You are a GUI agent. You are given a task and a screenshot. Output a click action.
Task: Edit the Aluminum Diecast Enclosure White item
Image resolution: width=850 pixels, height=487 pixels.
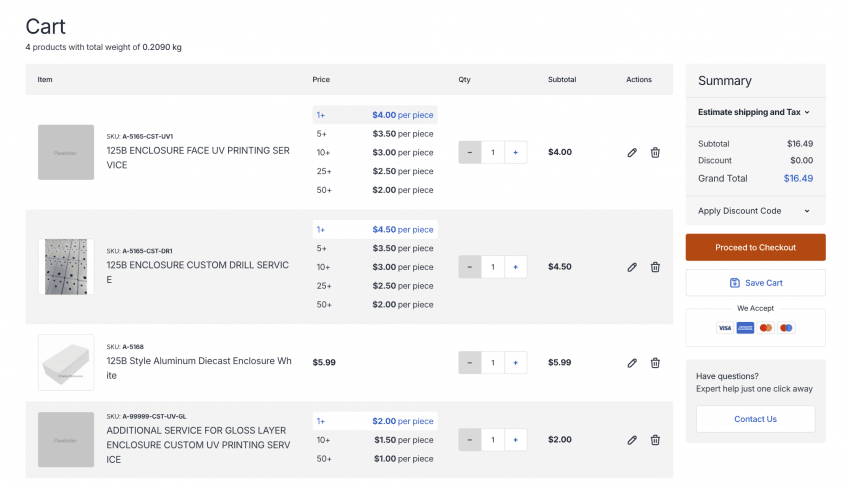[632, 363]
